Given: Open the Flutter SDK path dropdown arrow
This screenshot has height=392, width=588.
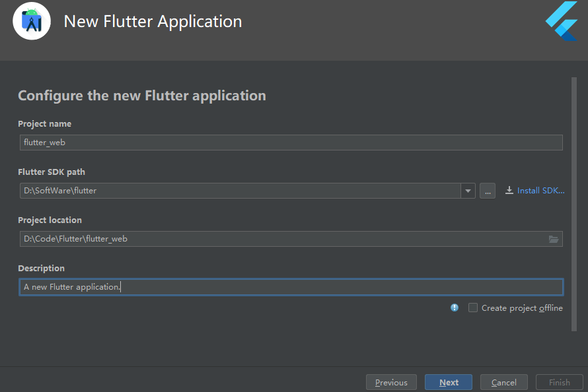Looking at the screenshot, I should click(468, 190).
